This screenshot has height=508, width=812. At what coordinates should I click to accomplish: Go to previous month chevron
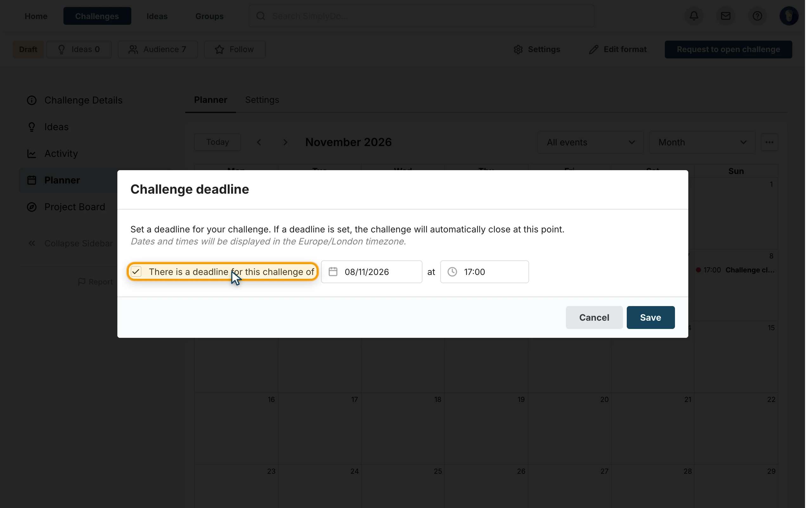259,142
